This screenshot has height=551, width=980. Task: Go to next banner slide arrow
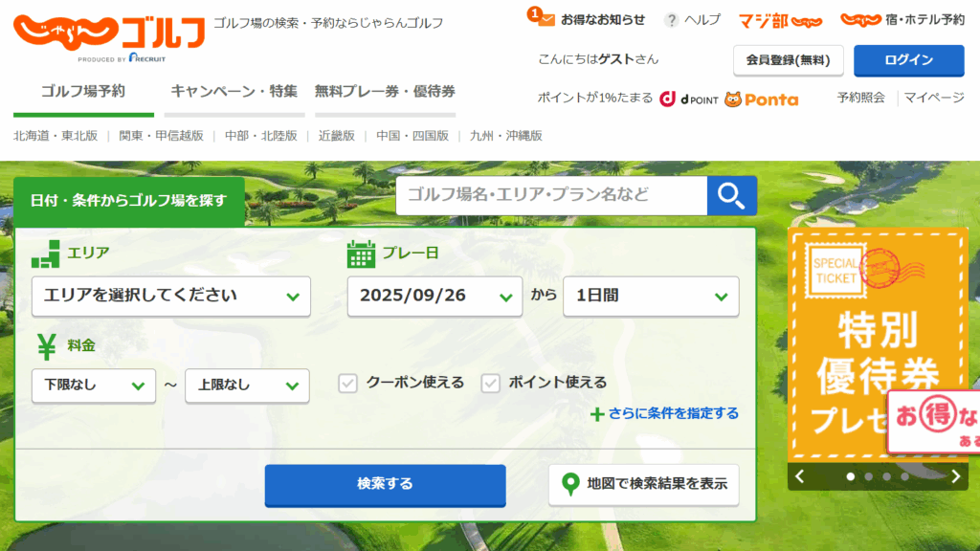tap(955, 476)
